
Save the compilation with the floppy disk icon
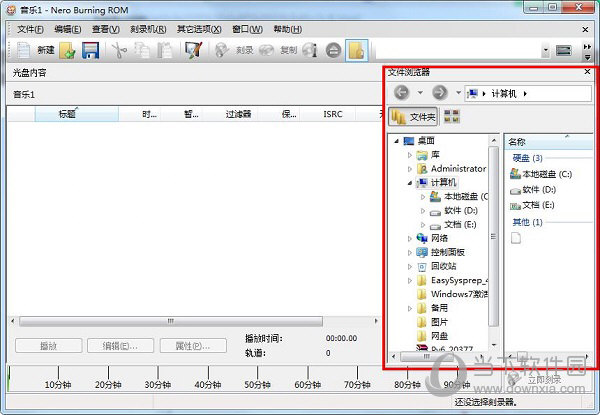90,50
